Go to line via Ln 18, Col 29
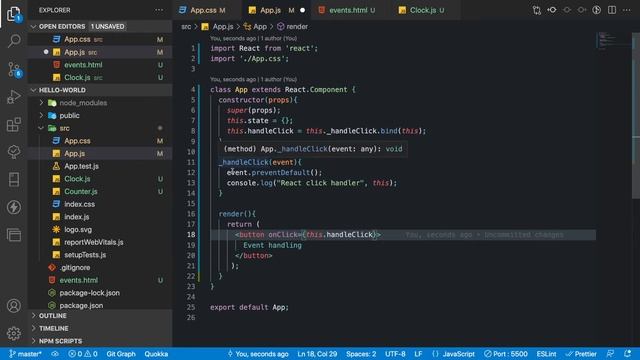640x360 pixels. click(317, 354)
